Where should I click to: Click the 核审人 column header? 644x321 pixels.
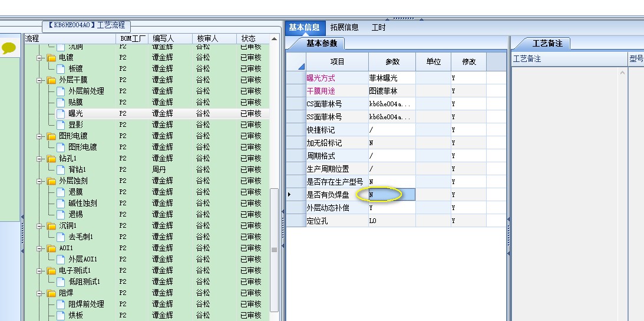[x=214, y=39]
